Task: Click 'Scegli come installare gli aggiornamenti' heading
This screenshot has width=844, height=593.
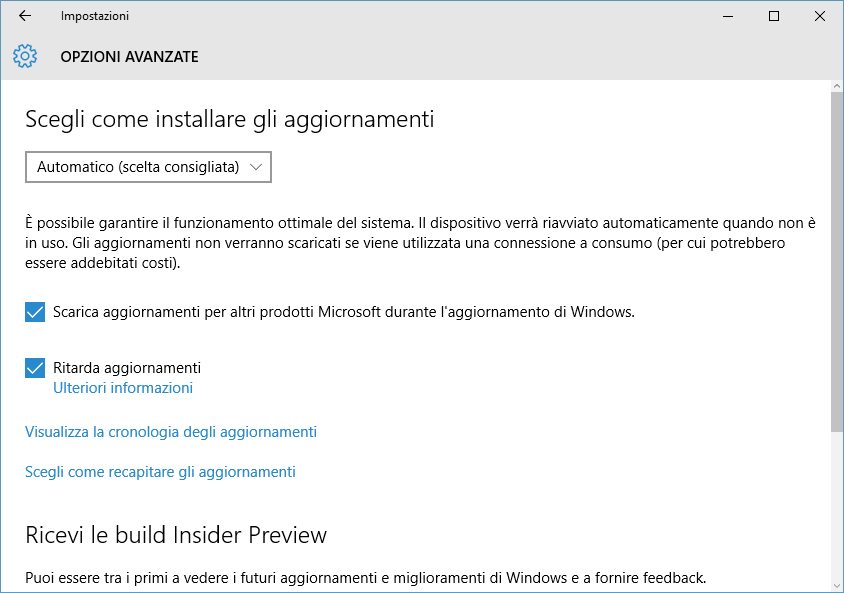Action: coord(229,120)
